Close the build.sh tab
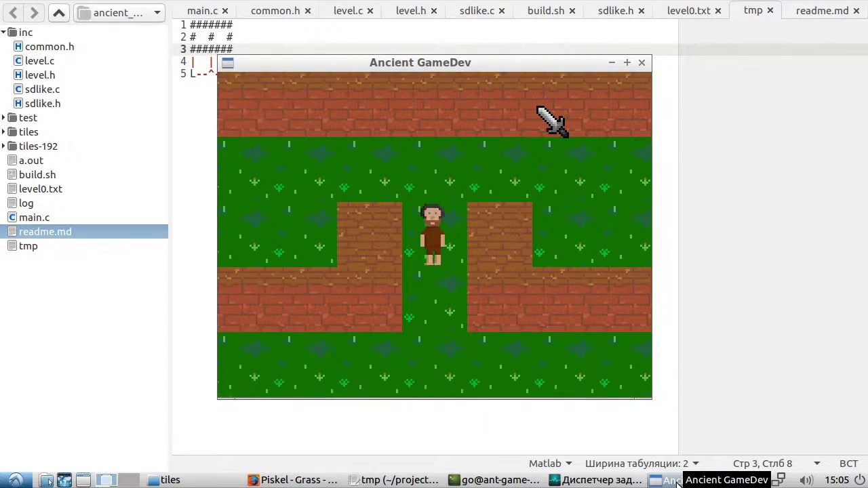 [x=572, y=11]
